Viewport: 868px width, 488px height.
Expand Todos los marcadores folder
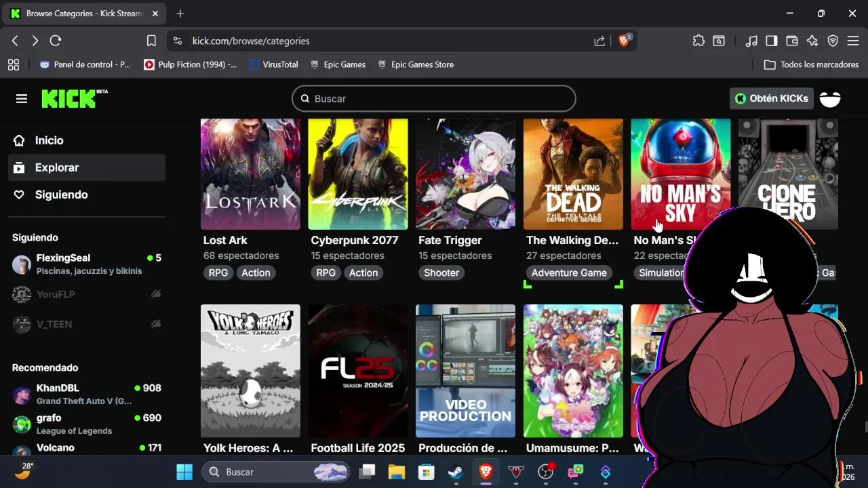[811, 64]
